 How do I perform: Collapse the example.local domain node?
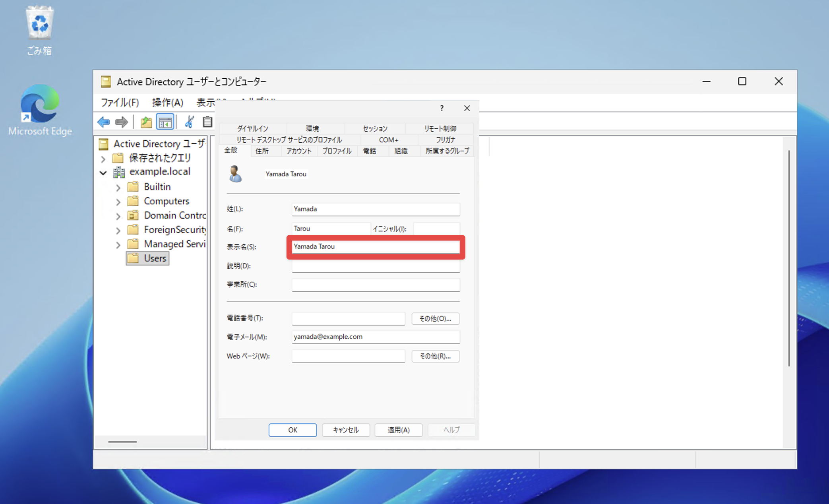pos(103,173)
